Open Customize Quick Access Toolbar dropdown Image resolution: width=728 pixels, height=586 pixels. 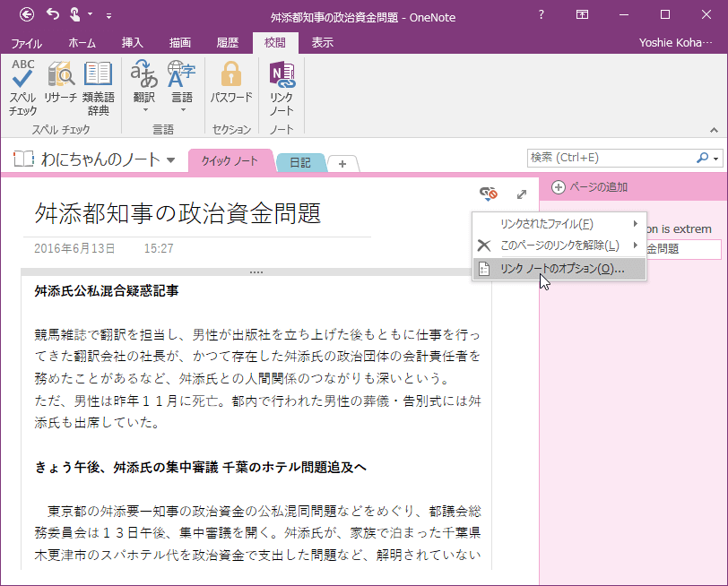coord(108,16)
